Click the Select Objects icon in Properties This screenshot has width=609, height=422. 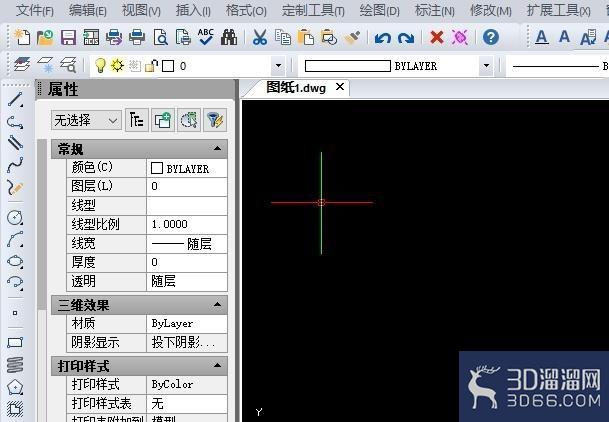(x=189, y=120)
